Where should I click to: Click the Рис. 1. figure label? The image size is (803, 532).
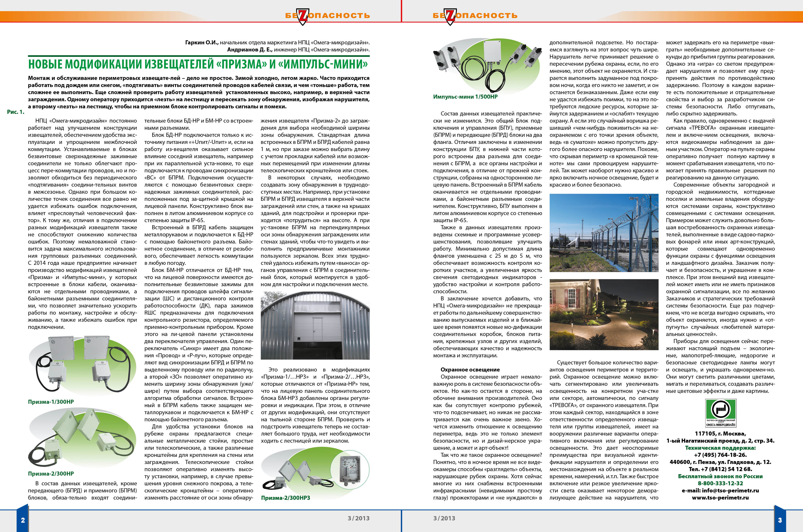click(16, 112)
